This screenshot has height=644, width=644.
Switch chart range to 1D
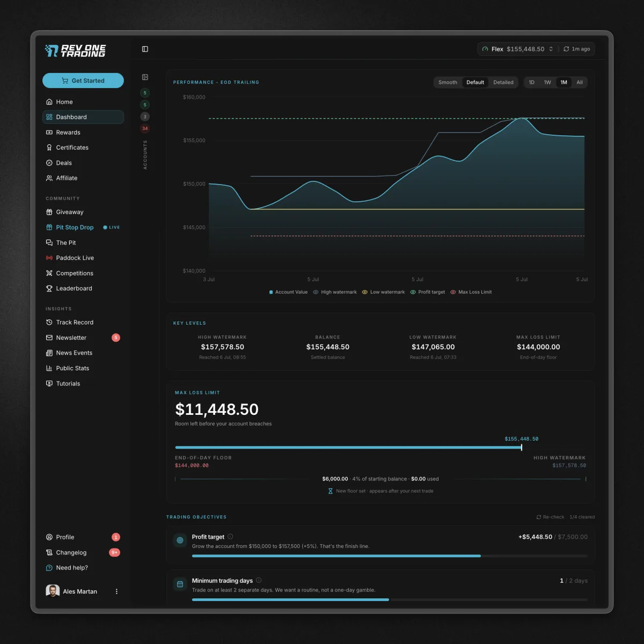point(532,83)
